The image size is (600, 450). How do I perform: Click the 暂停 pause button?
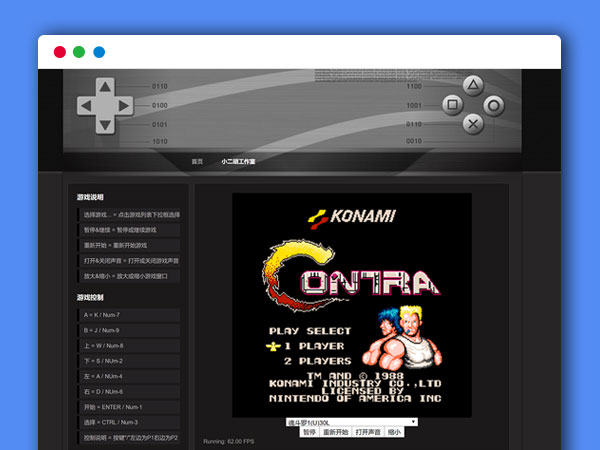pos(309,432)
